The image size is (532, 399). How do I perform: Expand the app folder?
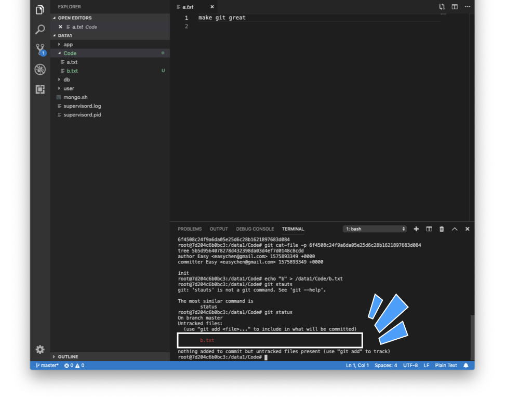(x=68, y=45)
